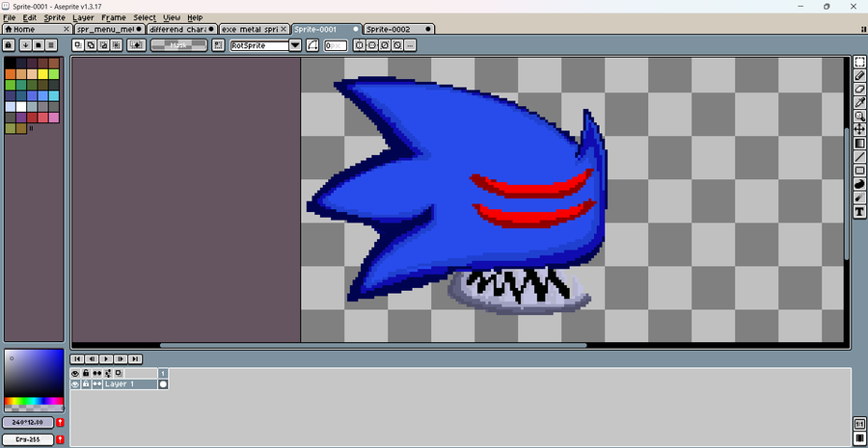Pick the yellow palette swatch

point(42,74)
